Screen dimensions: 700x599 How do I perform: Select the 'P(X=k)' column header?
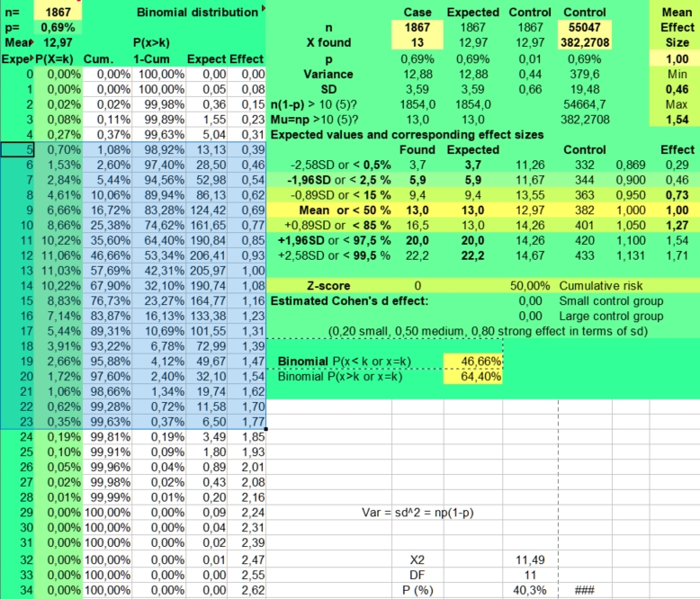54,59
